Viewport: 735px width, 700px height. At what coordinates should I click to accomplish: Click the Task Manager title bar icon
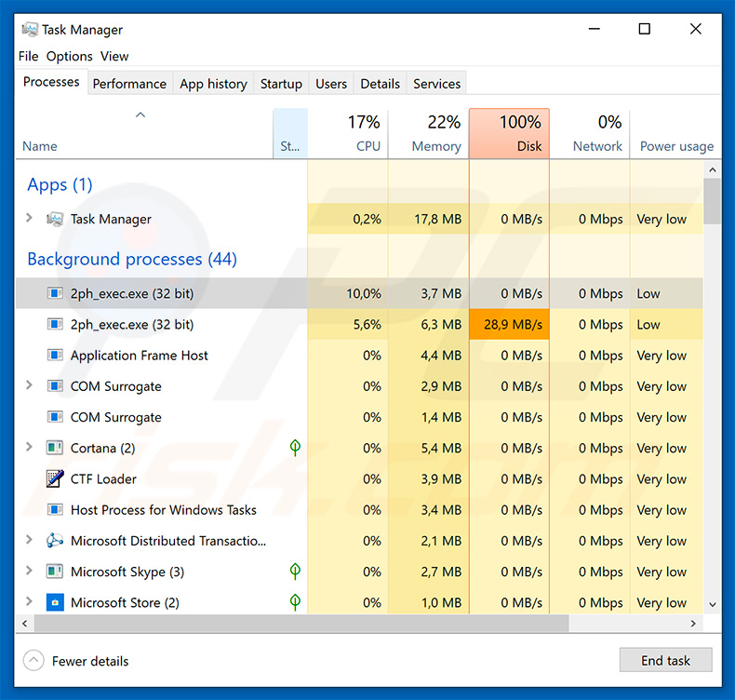pos(30,30)
